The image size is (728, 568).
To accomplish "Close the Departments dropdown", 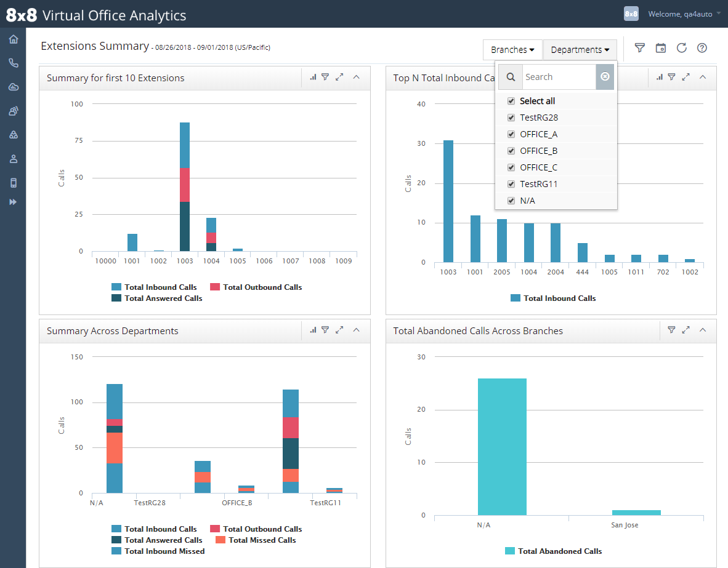I will [580, 50].
